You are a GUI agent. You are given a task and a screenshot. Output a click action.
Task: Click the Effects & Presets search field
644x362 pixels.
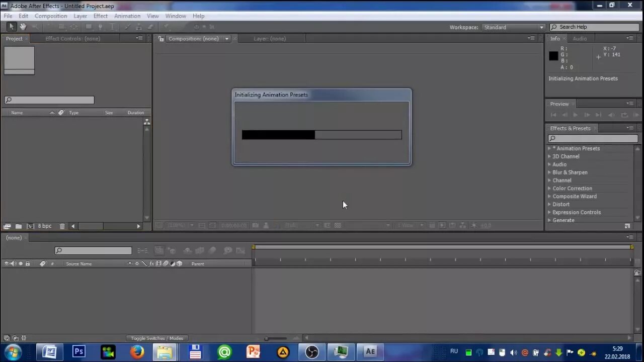click(x=593, y=138)
